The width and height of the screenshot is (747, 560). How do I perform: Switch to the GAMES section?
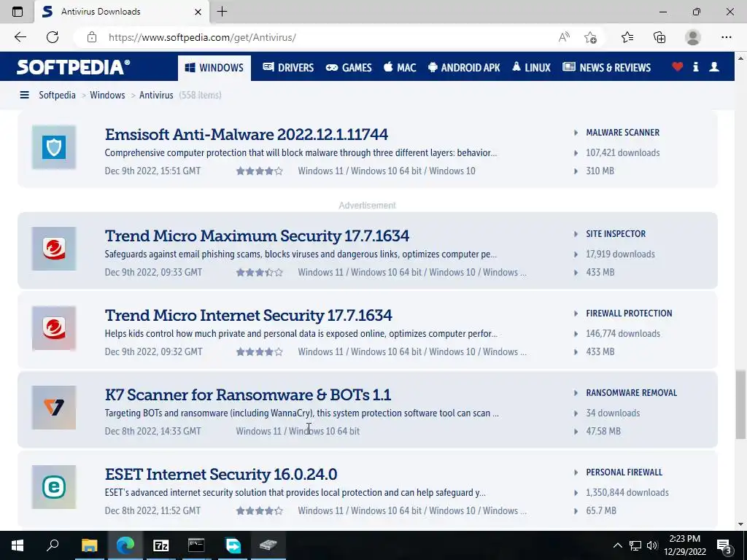349,68
